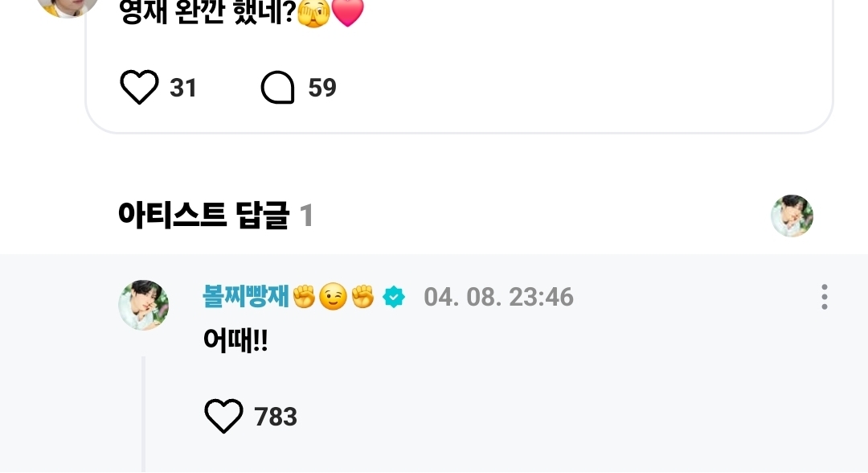Tap the like count 783
Viewport: 868px width, 473px height.
276,417
